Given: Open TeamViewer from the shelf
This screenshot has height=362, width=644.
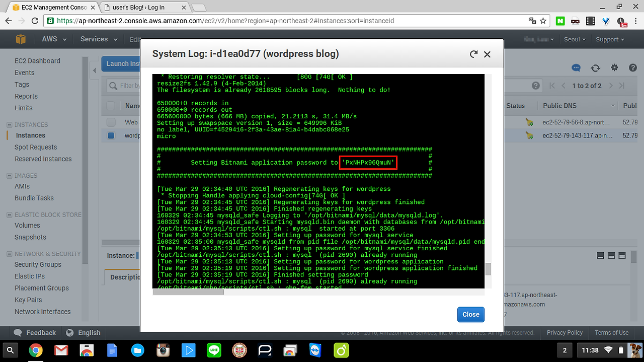Looking at the screenshot, I should (315, 350).
